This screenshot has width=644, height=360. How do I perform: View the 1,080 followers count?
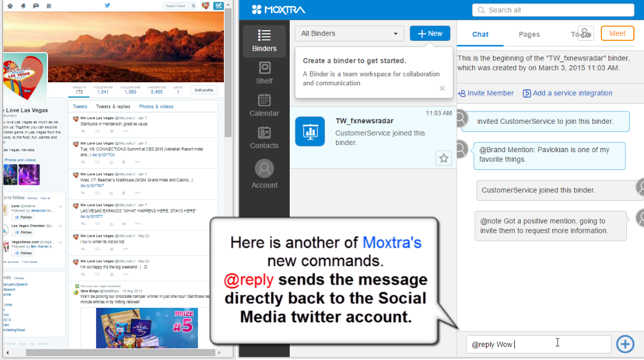click(x=130, y=90)
